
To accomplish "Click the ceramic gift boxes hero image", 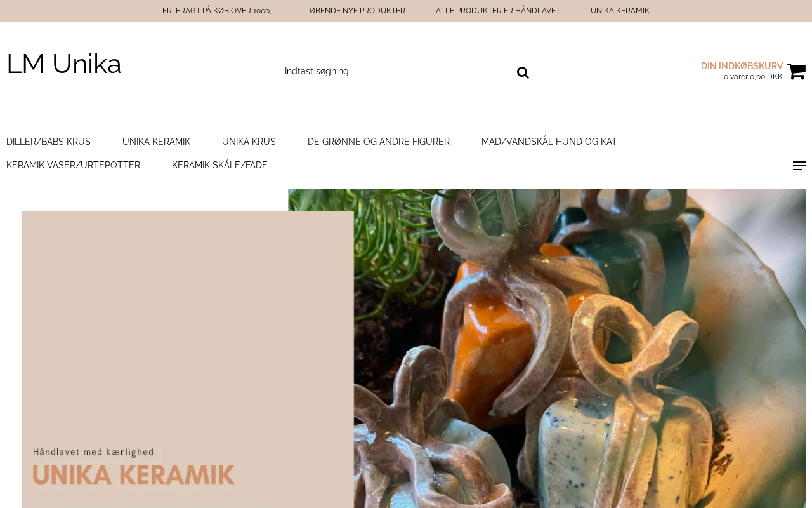I will tap(547, 348).
